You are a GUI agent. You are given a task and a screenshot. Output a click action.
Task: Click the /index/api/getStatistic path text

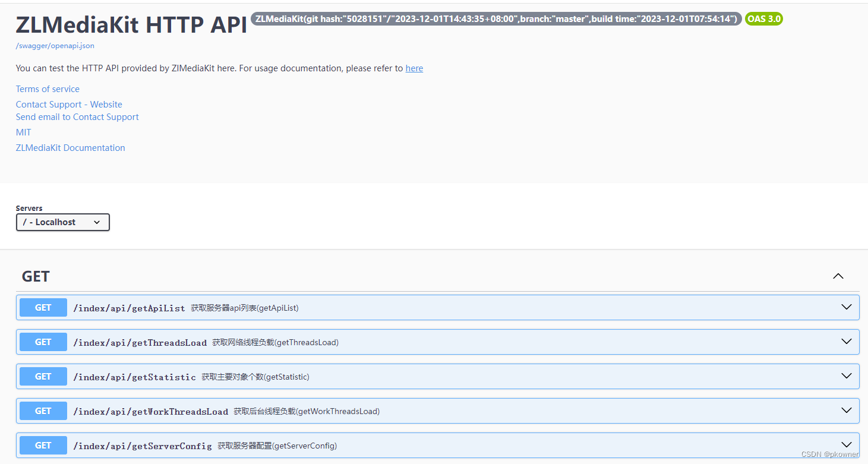(134, 377)
